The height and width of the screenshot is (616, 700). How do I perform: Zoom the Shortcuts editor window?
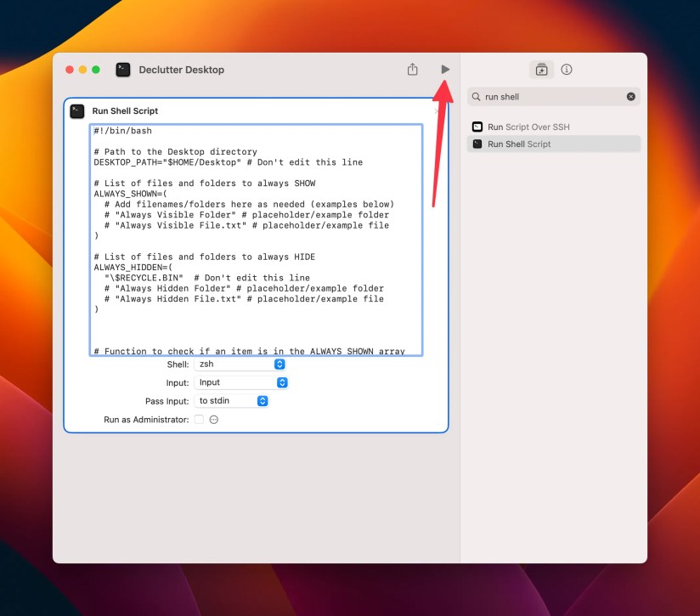(95, 70)
